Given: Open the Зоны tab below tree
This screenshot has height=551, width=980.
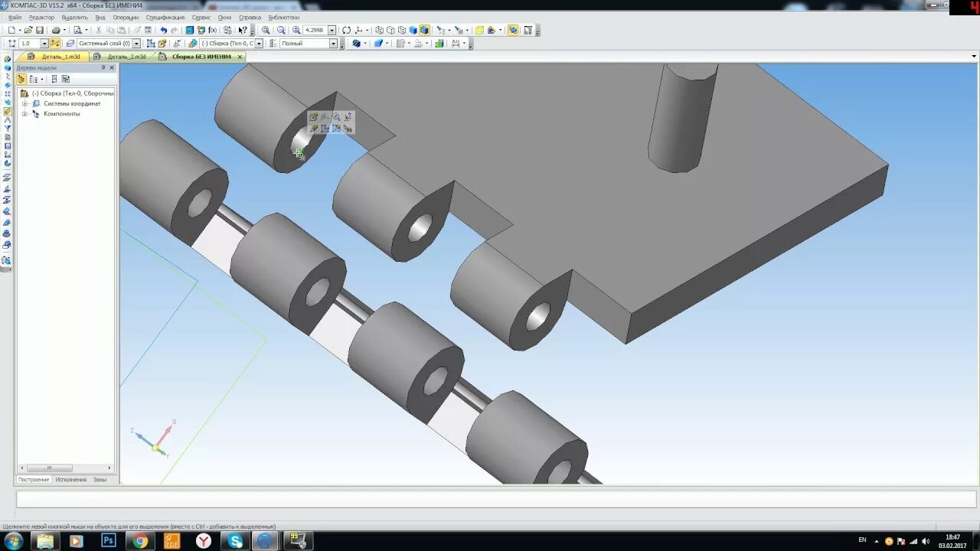Looking at the screenshot, I should click(x=100, y=480).
